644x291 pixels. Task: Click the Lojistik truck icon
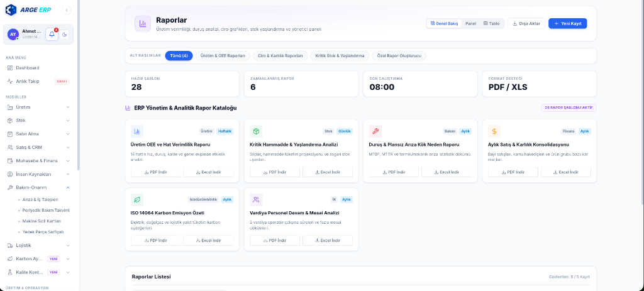tap(10, 246)
